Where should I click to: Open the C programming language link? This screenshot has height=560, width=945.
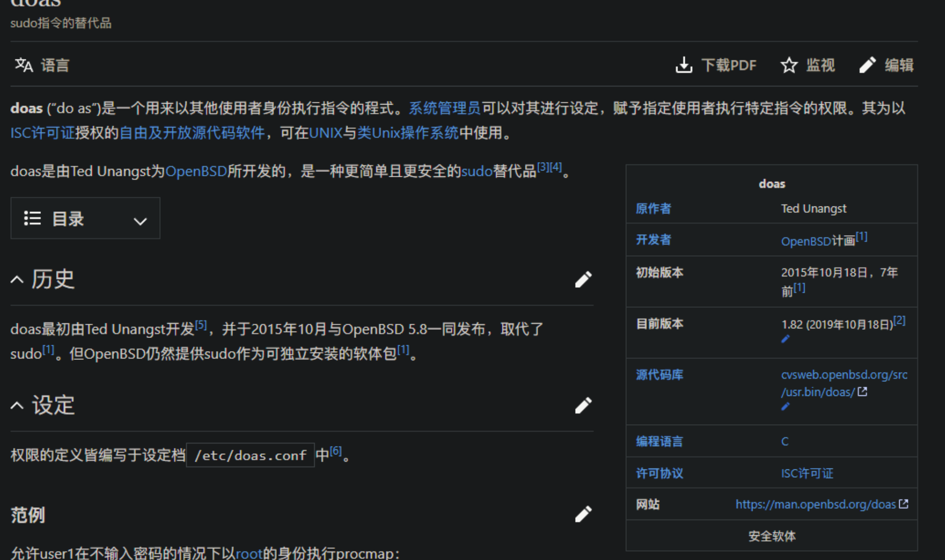coord(785,442)
